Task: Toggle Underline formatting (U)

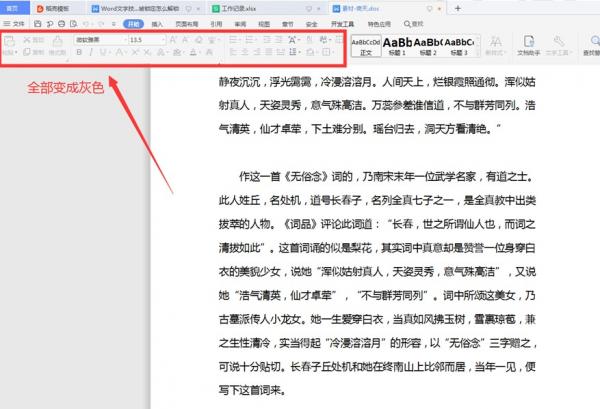Action: click(103, 52)
